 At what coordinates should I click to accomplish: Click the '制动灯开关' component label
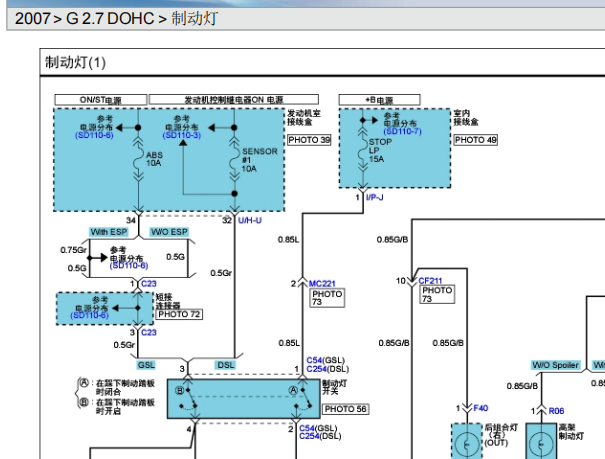(x=334, y=387)
